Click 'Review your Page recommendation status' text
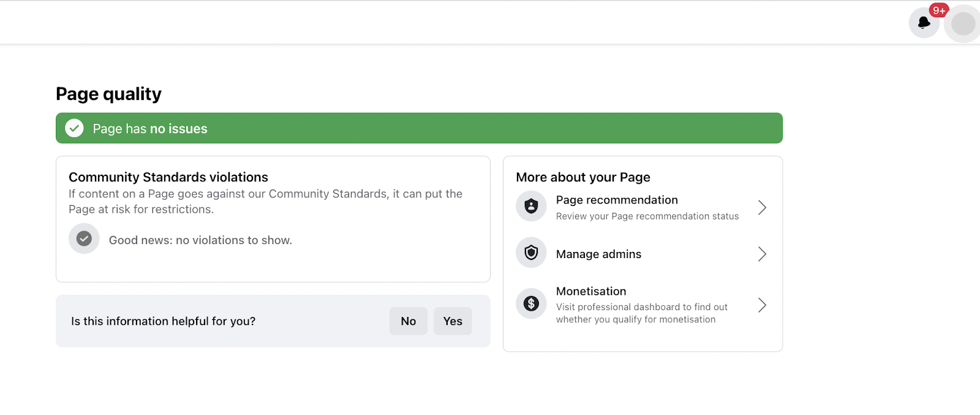 (x=647, y=216)
